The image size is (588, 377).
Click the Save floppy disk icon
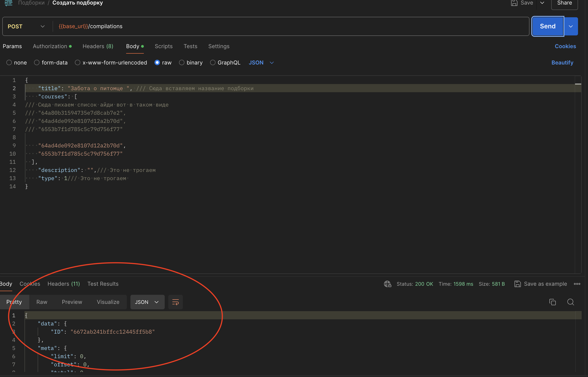[514, 3]
